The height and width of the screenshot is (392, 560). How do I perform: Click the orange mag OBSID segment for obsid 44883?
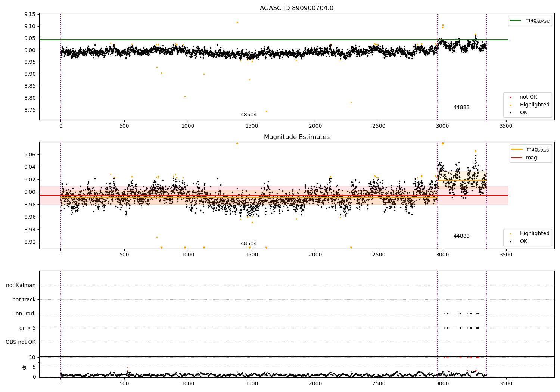[x=462, y=180]
